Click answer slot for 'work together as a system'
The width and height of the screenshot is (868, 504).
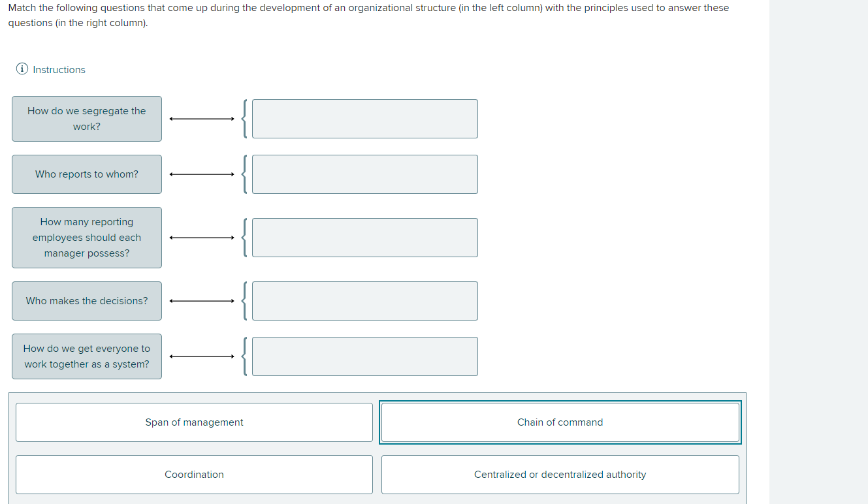364,356
